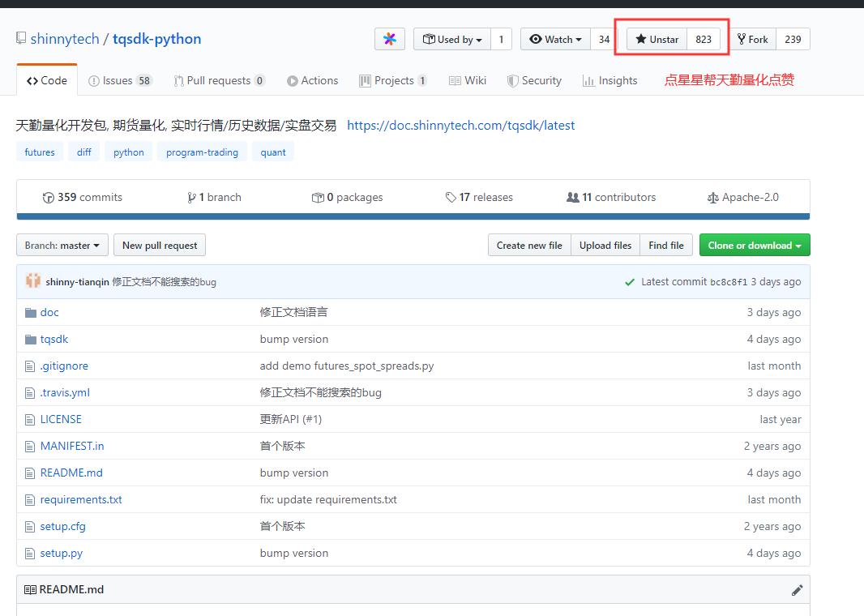This screenshot has width=864, height=616.
Task: View the 1 branch list
Action: coord(214,197)
